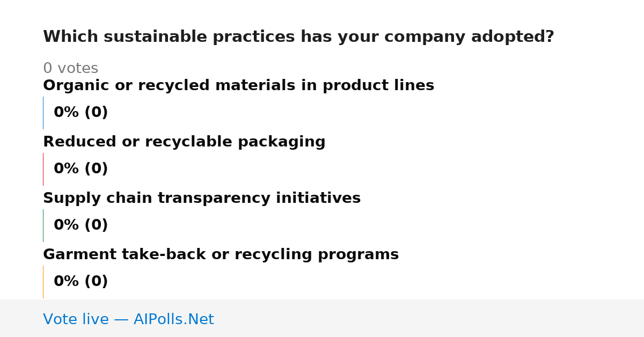Click the red bar for recyclable packaging
Image resolution: width=644 pixels, height=337 pixels.
43,169
